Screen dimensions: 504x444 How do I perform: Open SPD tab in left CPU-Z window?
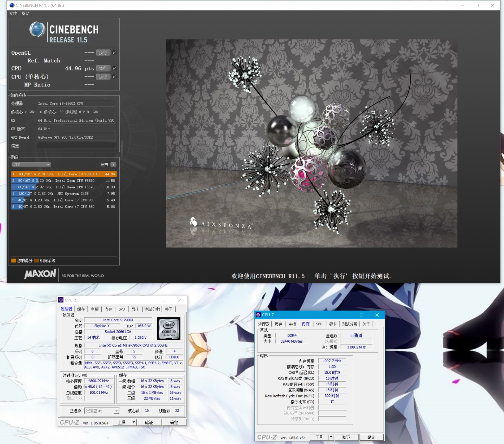tap(122, 309)
